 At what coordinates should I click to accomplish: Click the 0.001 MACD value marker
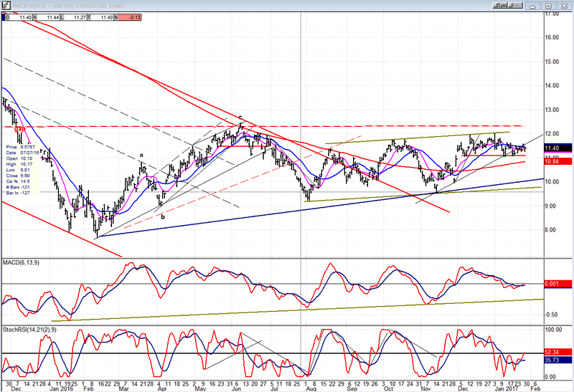pos(552,285)
